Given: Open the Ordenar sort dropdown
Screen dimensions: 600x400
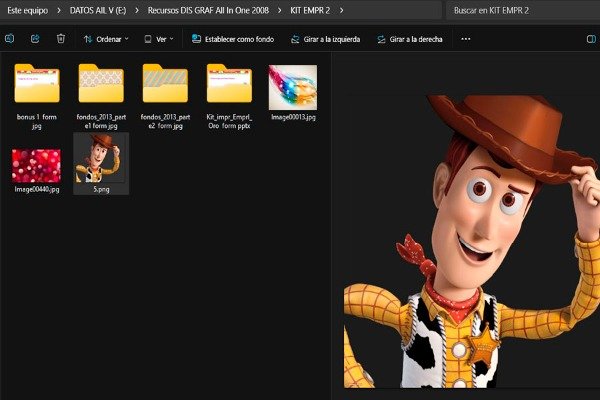Looking at the screenshot, I should pos(106,39).
